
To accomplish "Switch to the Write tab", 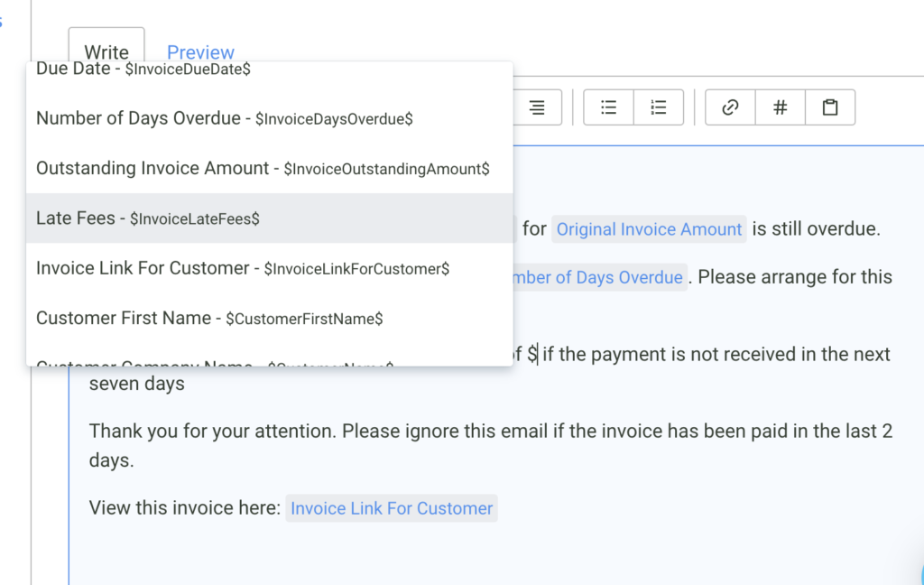I will 106,52.
